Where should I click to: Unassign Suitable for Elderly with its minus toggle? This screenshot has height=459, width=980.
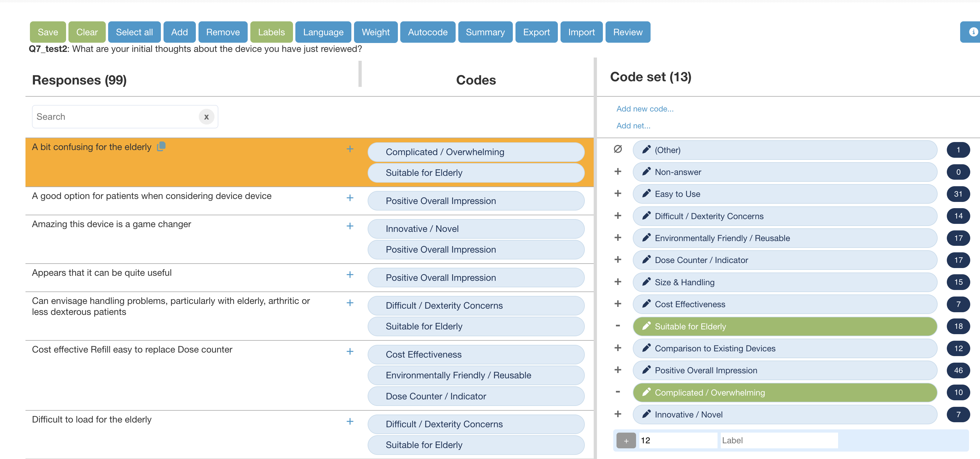pos(618,326)
